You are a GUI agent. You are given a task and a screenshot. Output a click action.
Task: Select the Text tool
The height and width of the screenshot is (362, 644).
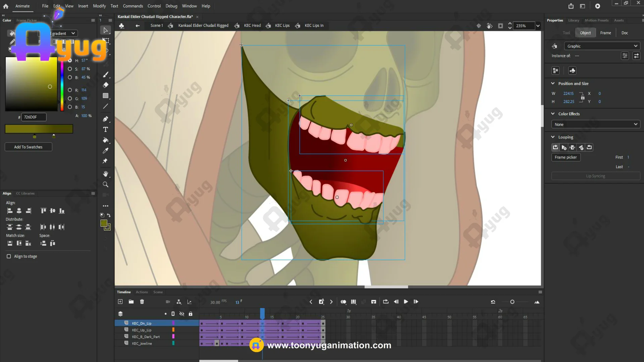click(105, 129)
